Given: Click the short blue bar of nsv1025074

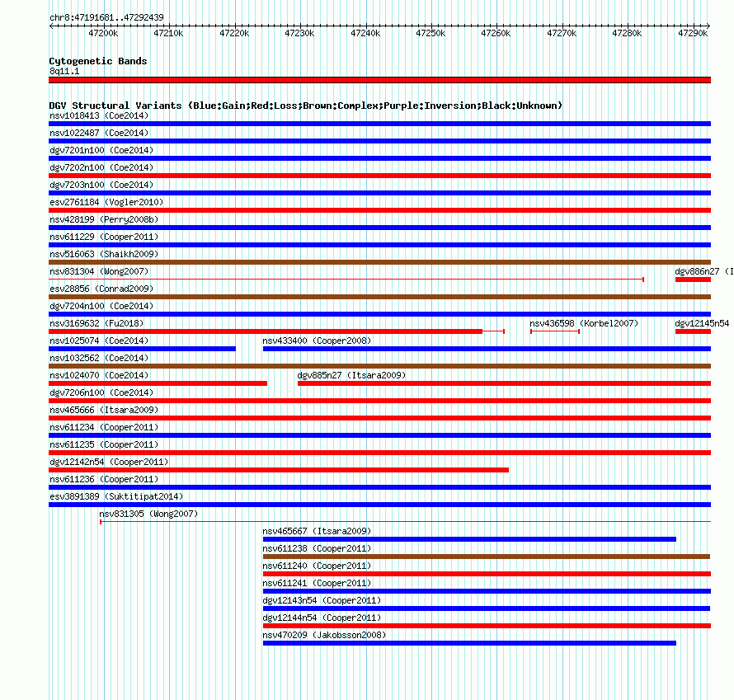Looking at the screenshot, I should (143, 349).
